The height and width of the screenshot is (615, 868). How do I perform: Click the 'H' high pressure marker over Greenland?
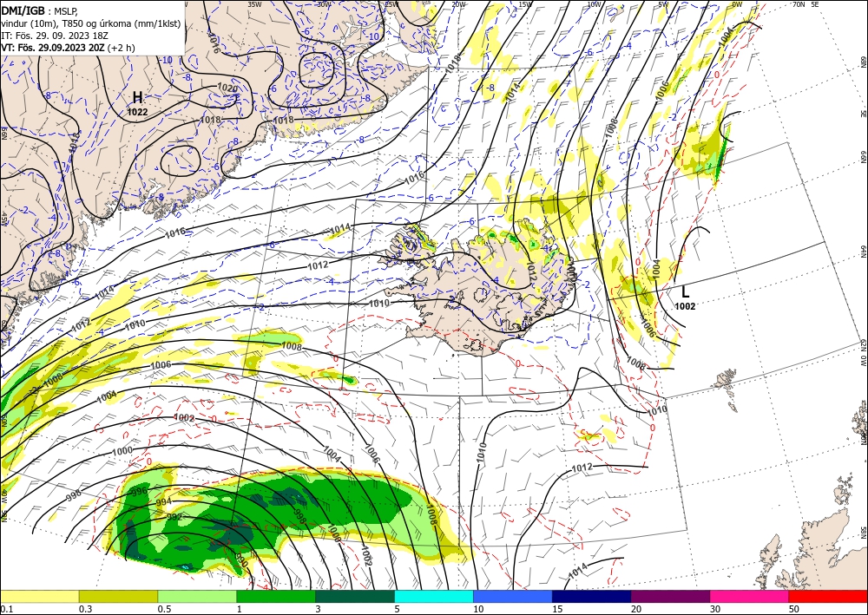point(137,98)
